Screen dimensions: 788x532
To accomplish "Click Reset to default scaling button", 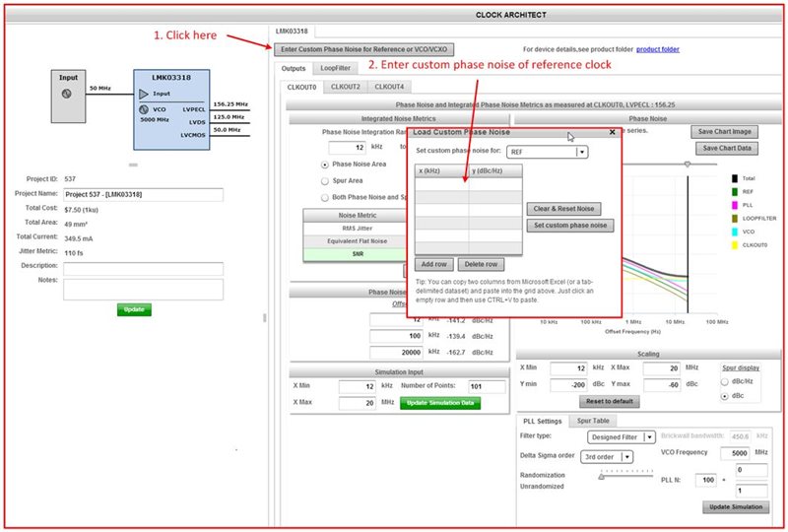I will [609, 401].
